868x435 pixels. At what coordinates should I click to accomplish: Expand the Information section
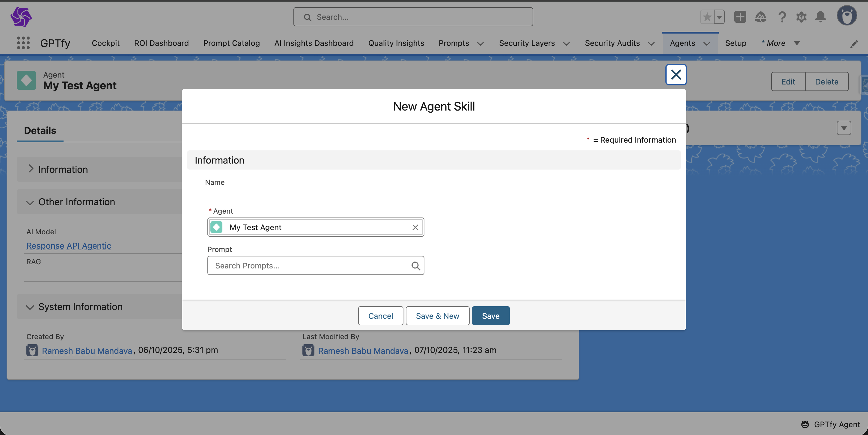(63, 169)
